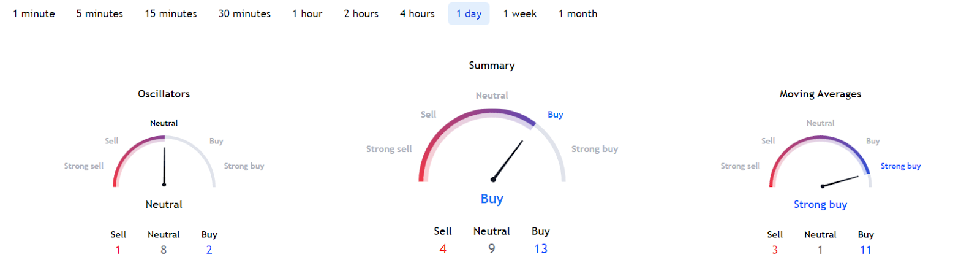Select the 1 month timeframe tab
This screenshot has height=271, width=980.
coord(578,13)
